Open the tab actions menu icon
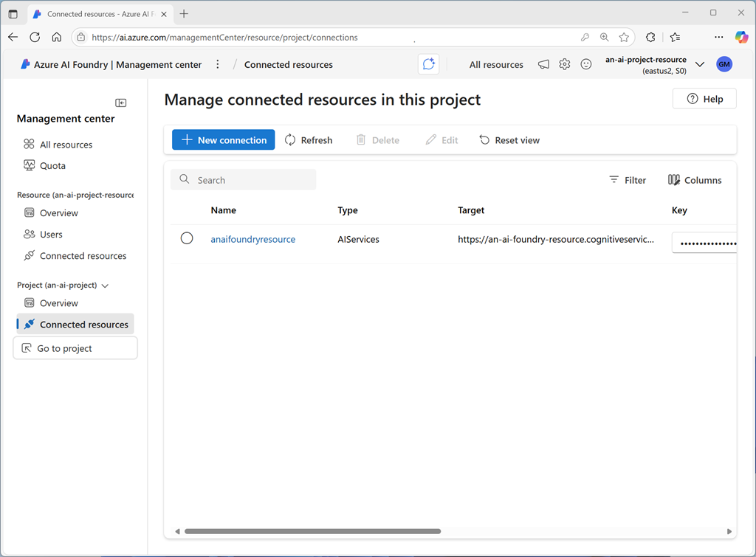Image resolution: width=756 pixels, height=557 pixels. (13, 14)
